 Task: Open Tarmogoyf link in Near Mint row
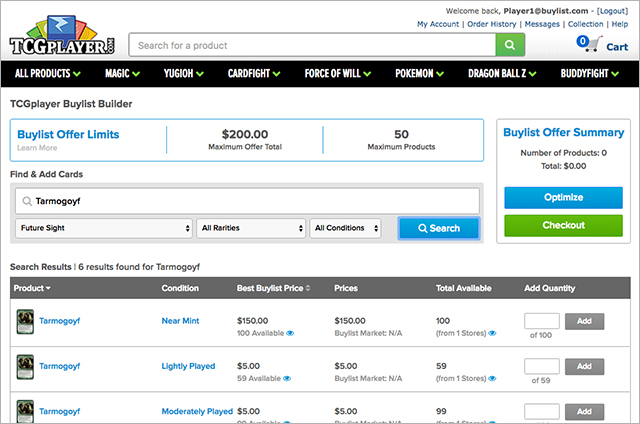coord(60,321)
